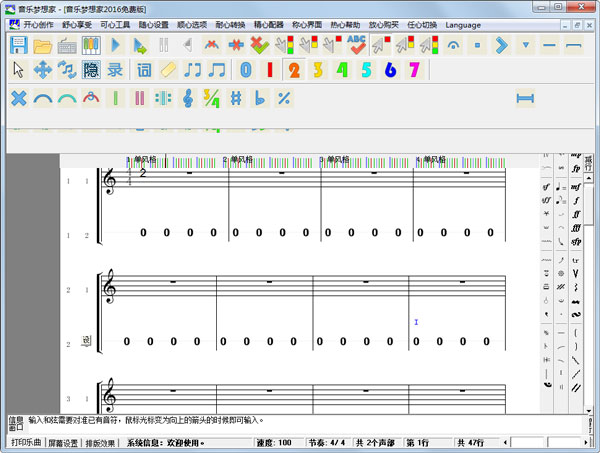Select the magenta number 7 voice
The height and width of the screenshot is (453, 600).
pyautogui.click(x=414, y=70)
